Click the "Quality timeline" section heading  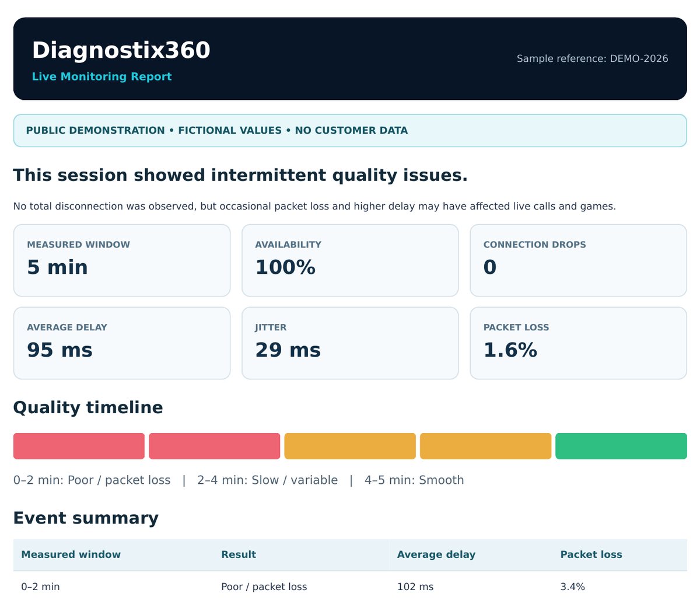[88, 407]
